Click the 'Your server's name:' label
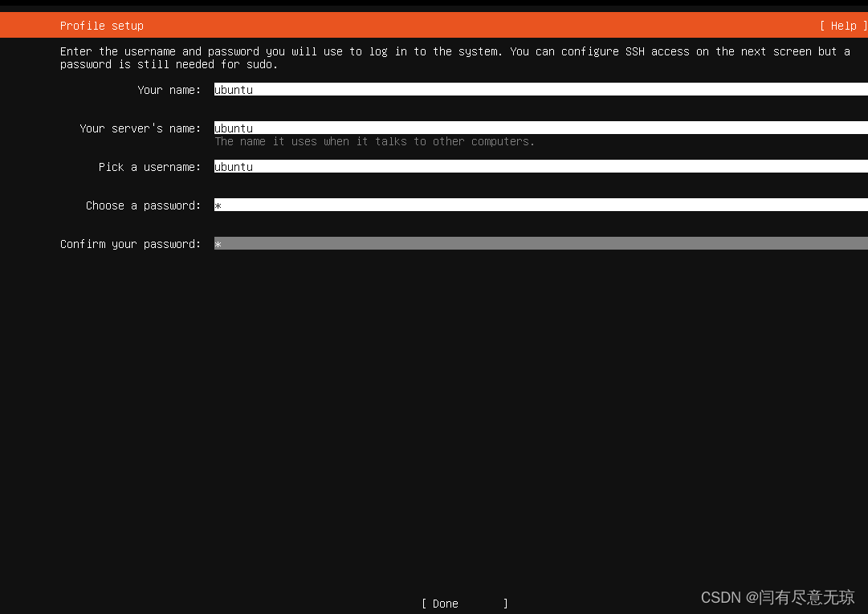This screenshot has height=614, width=868. (x=140, y=128)
